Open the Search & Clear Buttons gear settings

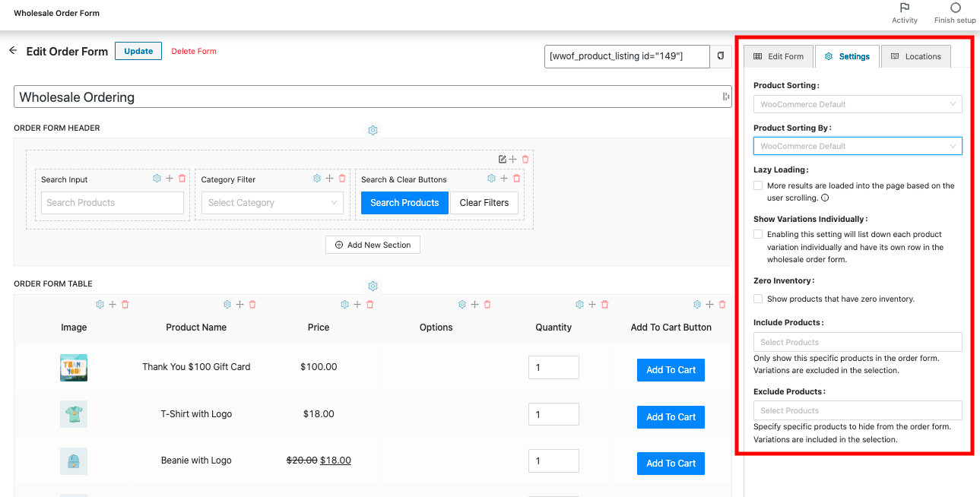point(491,179)
